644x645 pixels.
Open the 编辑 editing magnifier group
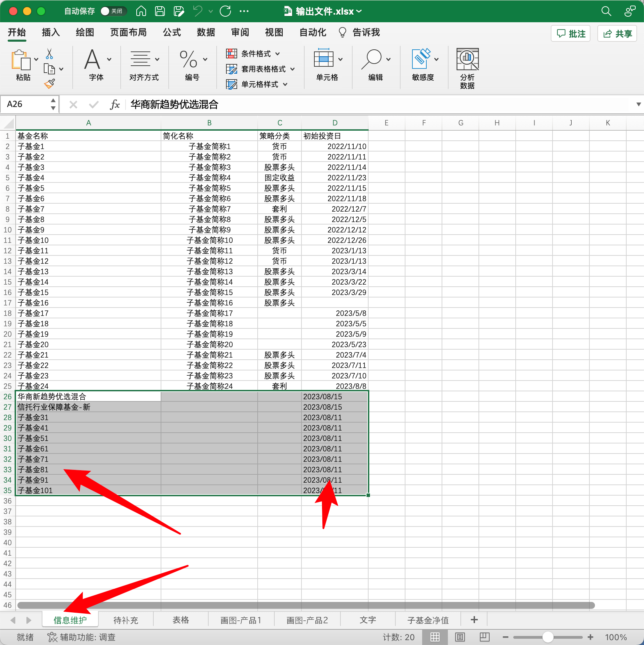[376, 65]
